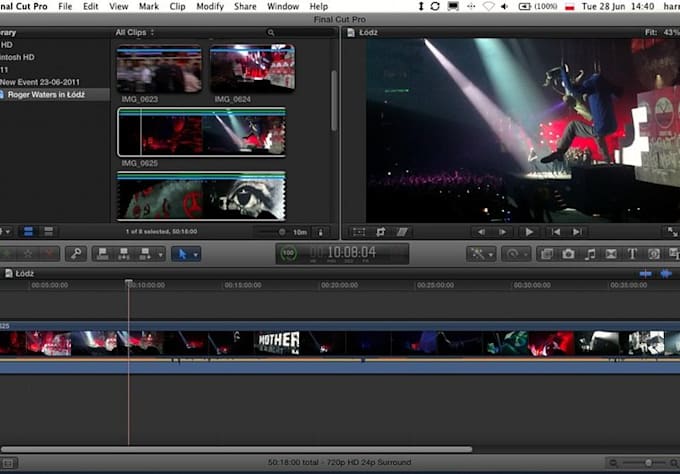
Task: Show the Music and Sound browser
Action: pos(589,254)
